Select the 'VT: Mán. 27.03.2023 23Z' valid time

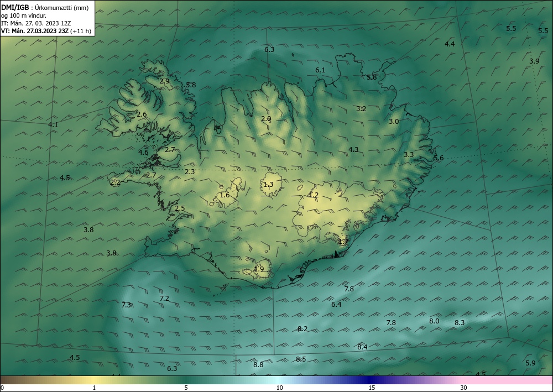(x=35, y=31)
